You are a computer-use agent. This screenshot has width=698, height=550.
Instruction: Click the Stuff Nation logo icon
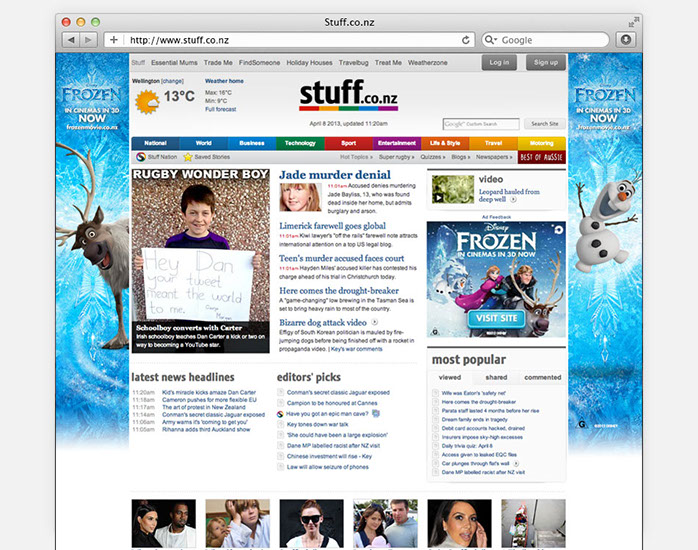click(139, 157)
